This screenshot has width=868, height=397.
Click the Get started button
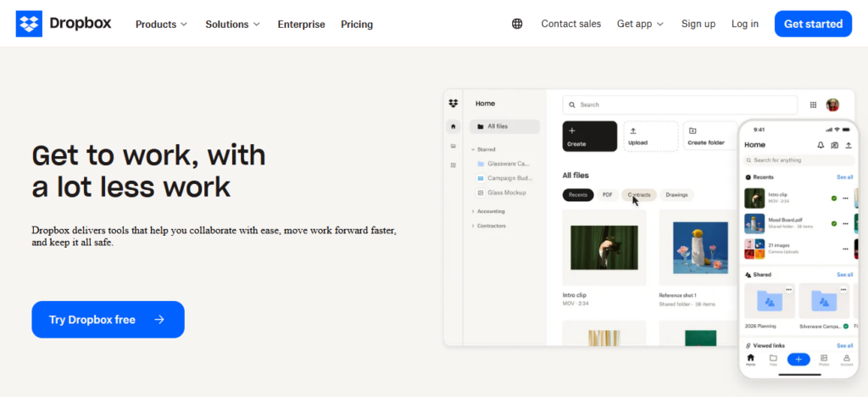pos(813,24)
